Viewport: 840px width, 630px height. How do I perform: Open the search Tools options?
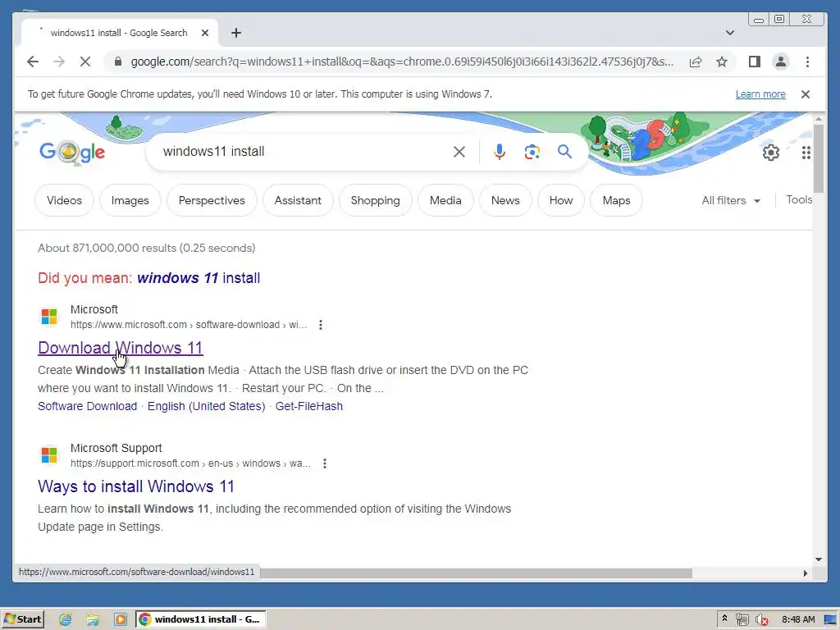click(x=799, y=200)
